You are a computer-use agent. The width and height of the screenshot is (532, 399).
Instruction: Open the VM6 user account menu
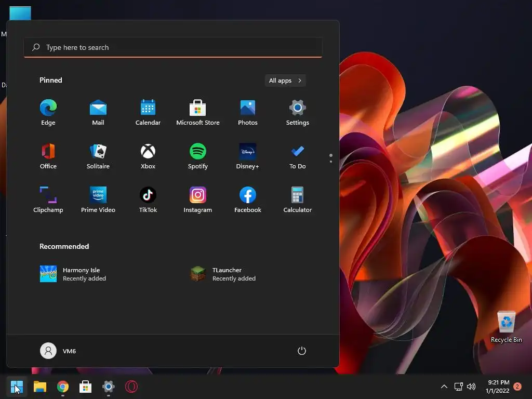click(58, 351)
